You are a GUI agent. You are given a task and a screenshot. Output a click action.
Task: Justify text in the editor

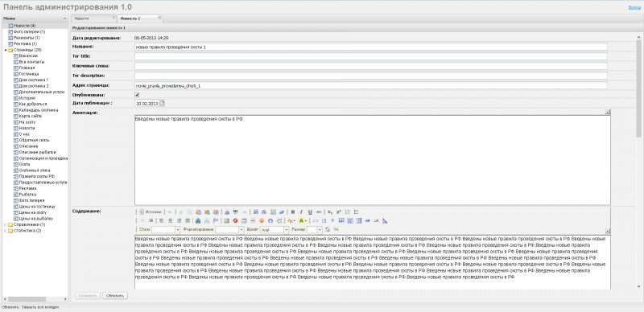188,220
